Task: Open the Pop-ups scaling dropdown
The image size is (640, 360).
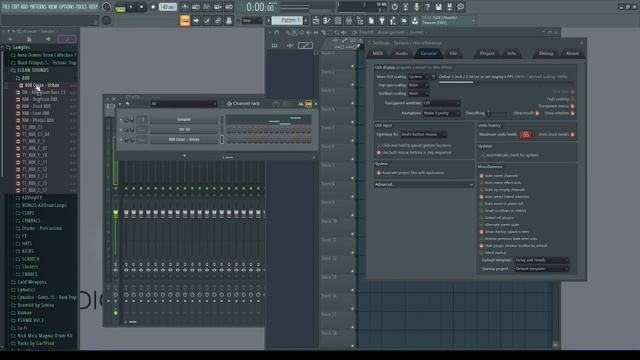Action: (418, 85)
